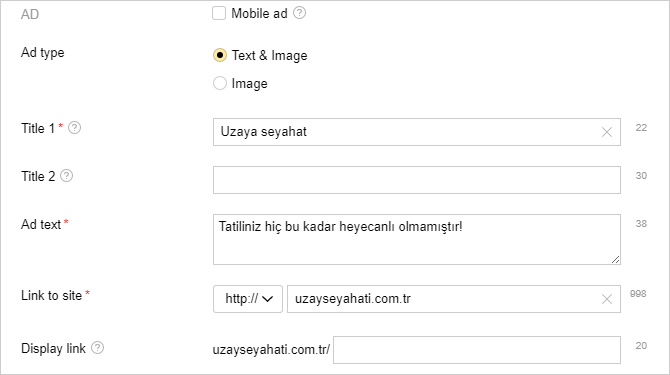Click the Title 2 counter 30
670x375 pixels.
click(641, 176)
